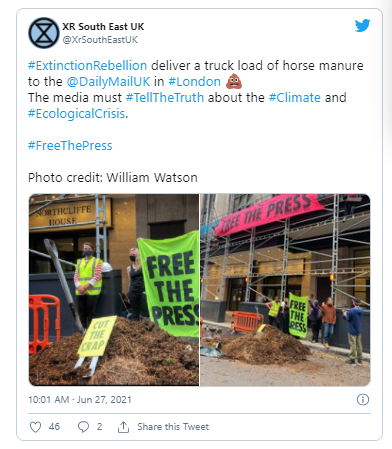Open the 10:01 AM Jun 27, 2021 timestamp
Viewport: 392px width, 449px height.
80,399
